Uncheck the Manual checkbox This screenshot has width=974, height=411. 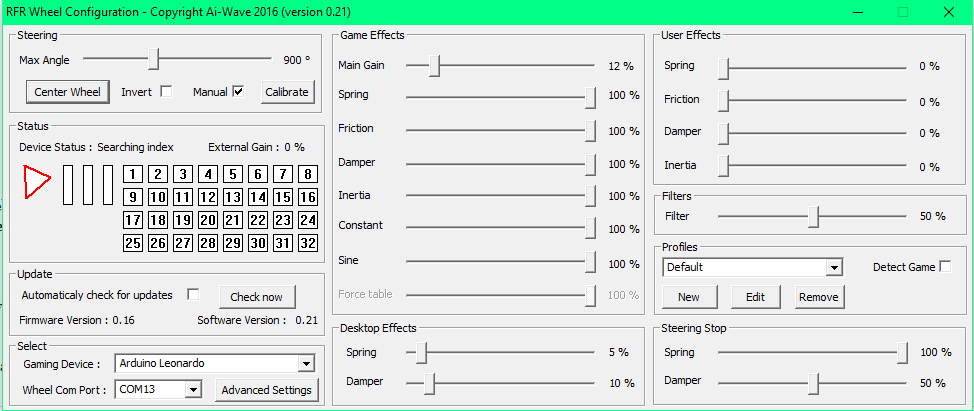[239, 91]
